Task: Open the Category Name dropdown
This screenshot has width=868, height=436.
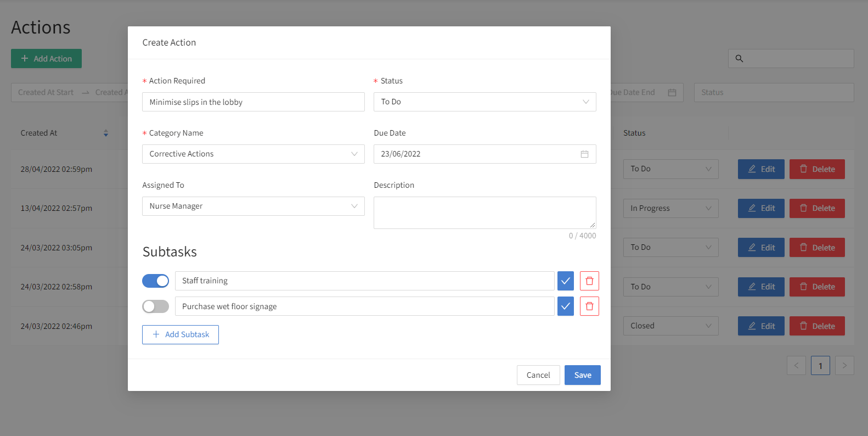Action: (253, 154)
